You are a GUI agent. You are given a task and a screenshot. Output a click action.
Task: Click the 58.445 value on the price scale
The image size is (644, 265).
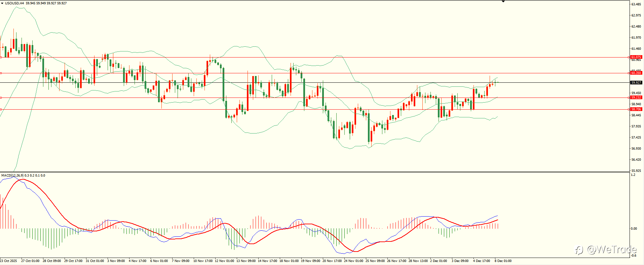point(636,115)
